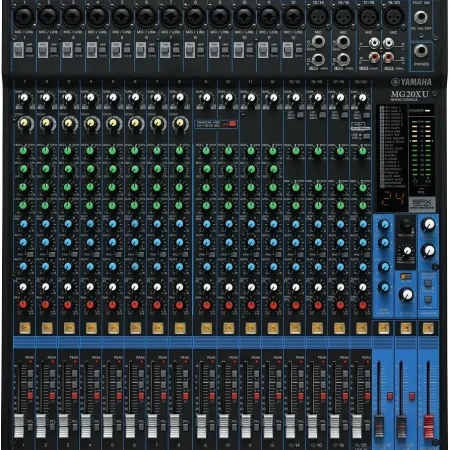Click the channel 6 MIC/LINE combo input jack
The height and width of the screenshot is (450, 450).
tap(146, 17)
